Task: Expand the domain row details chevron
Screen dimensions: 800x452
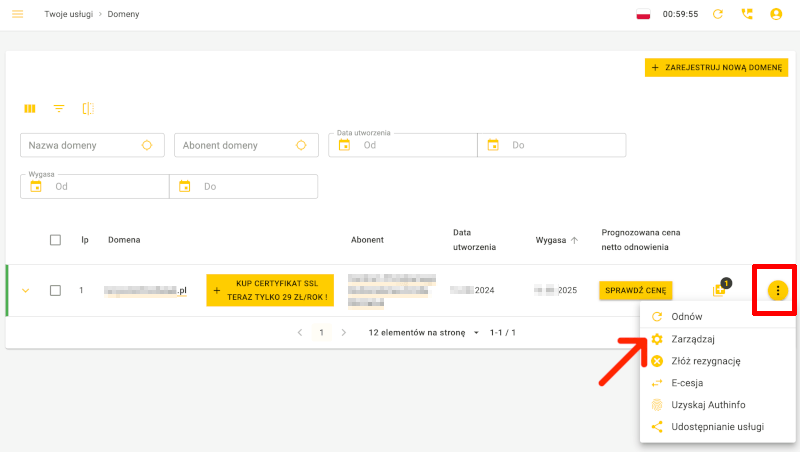Action: point(26,291)
